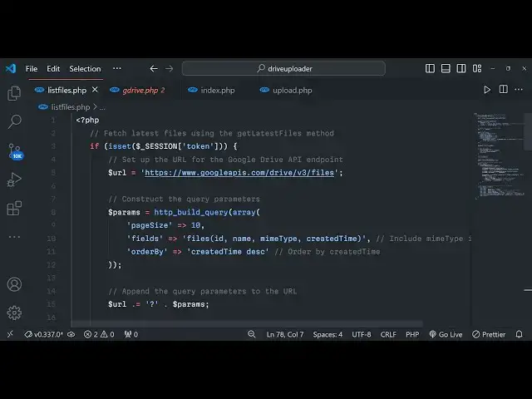Viewport: 532px width, 399px height.
Task: Open Problems showing 2 errors 0 warnings
Action: click(x=99, y=334)
